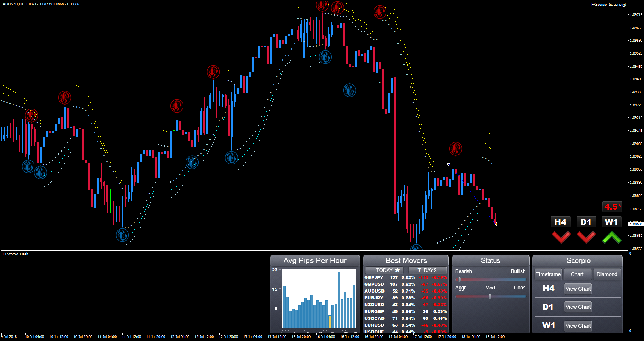Click the small blue diamond marker on chart
Screen dimensions: 644x341
coord(449,164)
